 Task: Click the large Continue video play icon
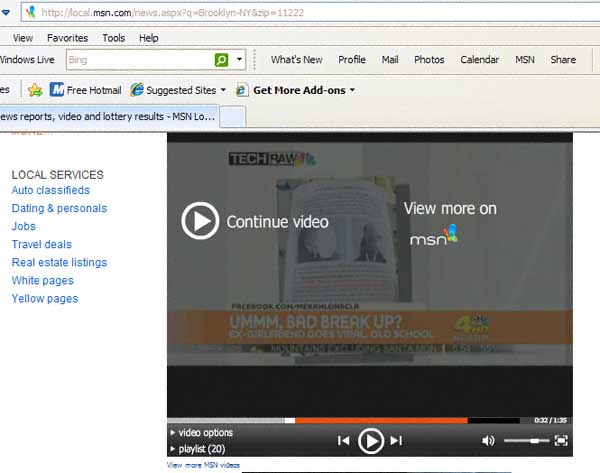pos(200,221)
